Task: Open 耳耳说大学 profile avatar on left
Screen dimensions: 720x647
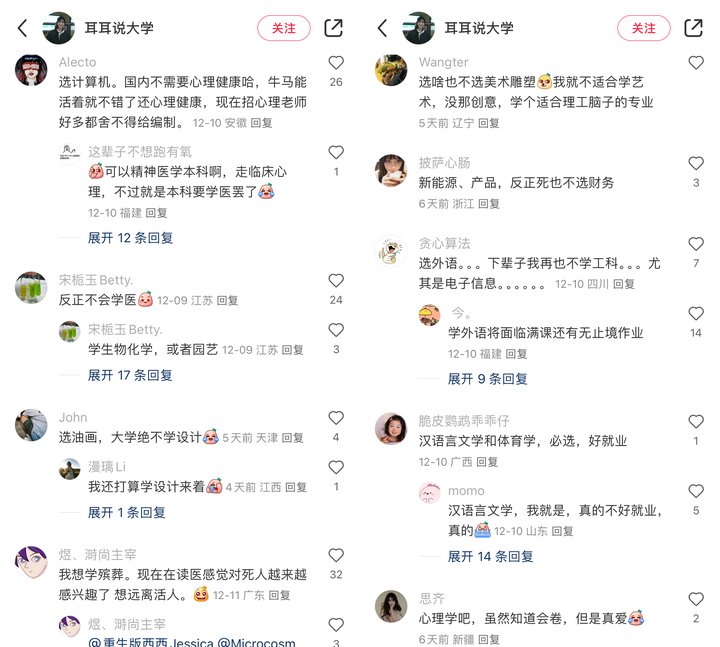Action: tap(58, 28)
